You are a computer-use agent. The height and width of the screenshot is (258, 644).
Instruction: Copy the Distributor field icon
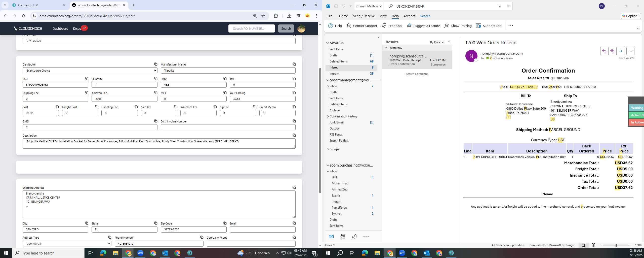click(156, 64)
